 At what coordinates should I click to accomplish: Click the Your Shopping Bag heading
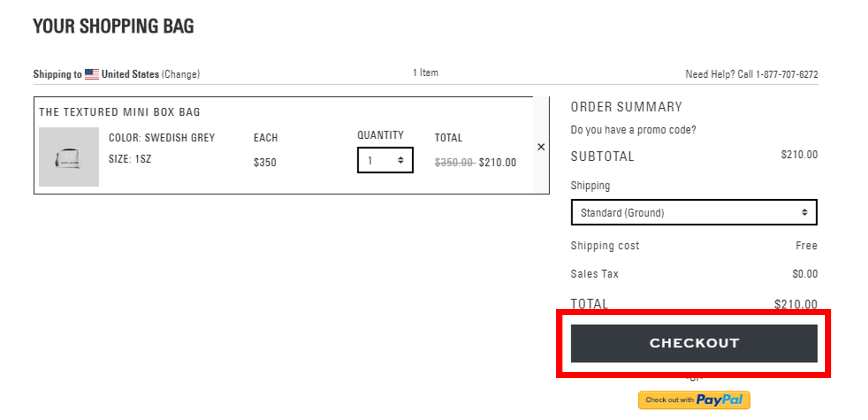coord(113,26)
